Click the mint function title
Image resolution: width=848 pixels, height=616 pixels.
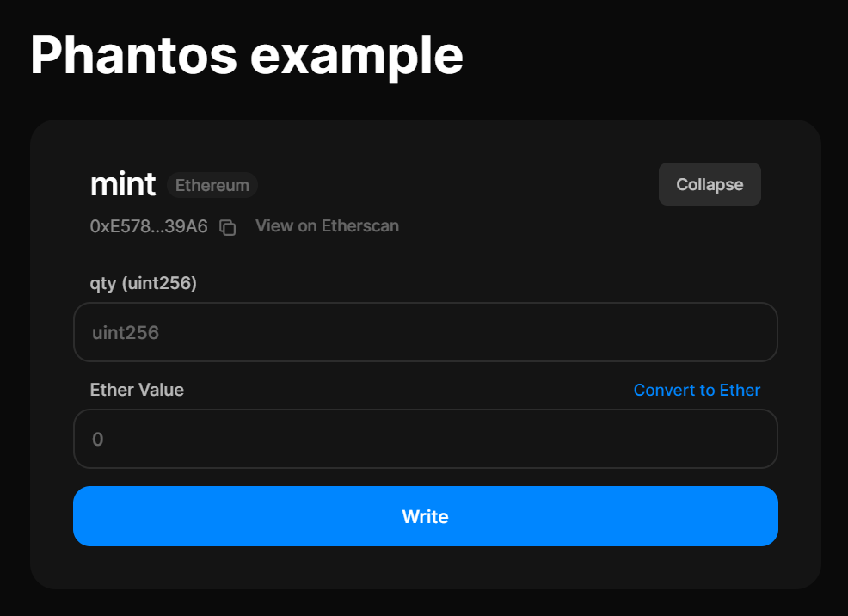123,184
